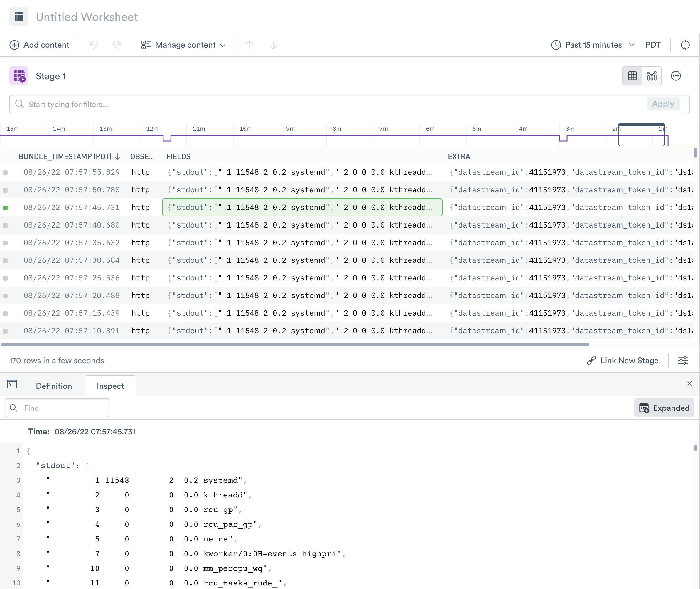Screen dimensions: 700x589
Task: Open the console panel icon beside Definition
Action: (x=12, y=384)
